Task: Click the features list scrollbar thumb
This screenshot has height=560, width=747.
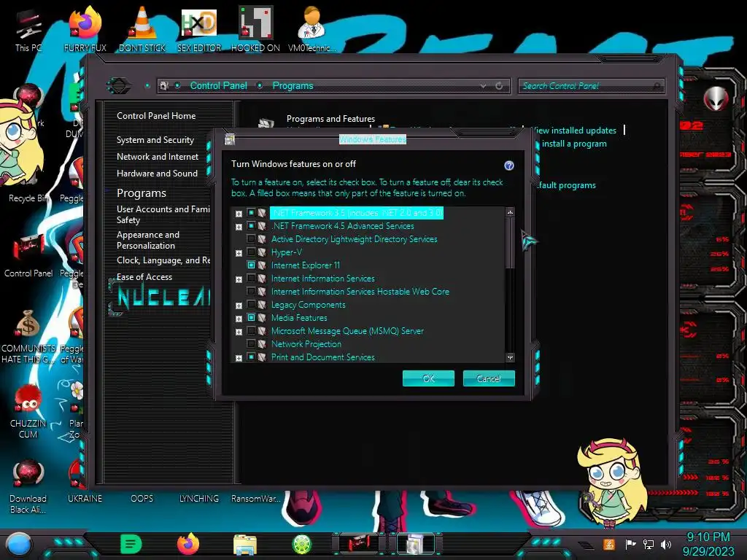Action: (x=510, y=244)
